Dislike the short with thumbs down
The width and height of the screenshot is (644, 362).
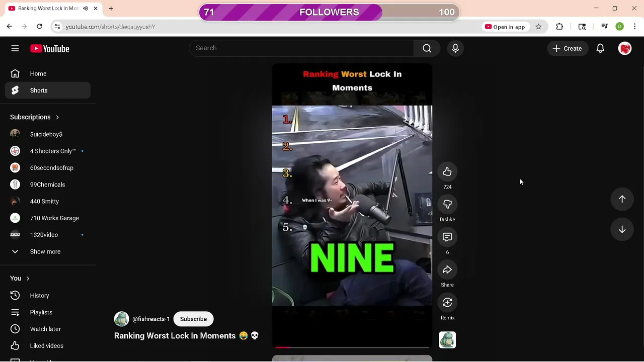click(447, 205)
